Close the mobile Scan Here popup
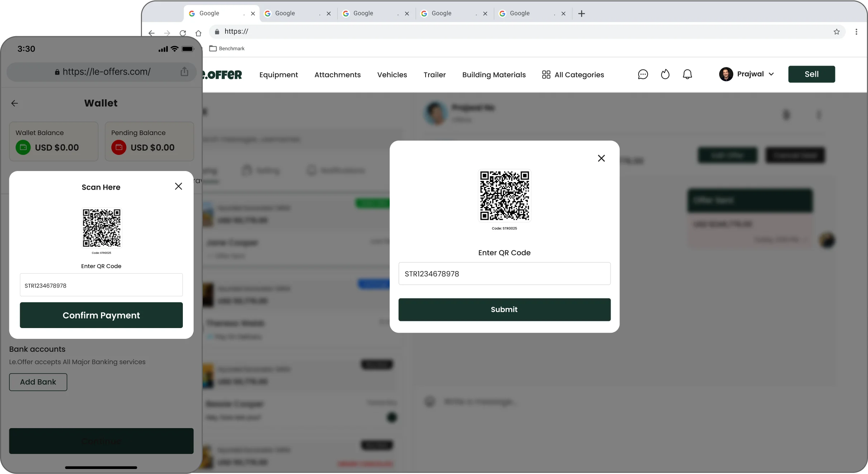Screen dimensions: 868x474 coord(179,186)
